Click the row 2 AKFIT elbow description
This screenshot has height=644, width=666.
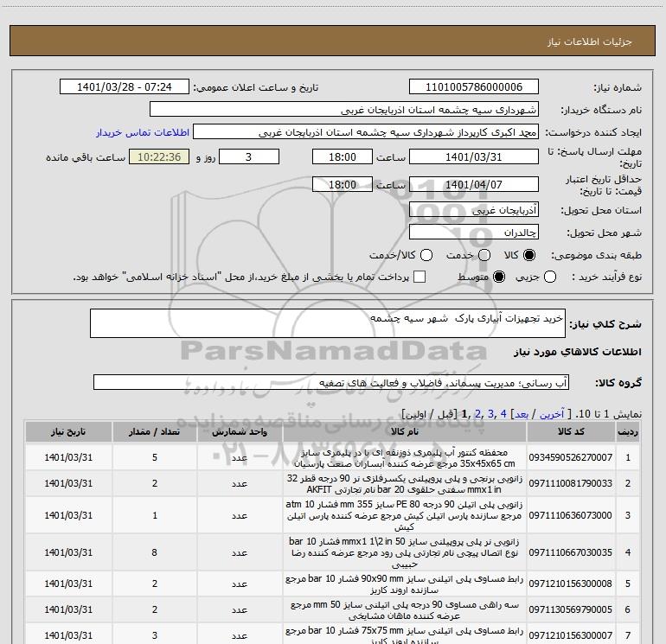coord(405,484)
